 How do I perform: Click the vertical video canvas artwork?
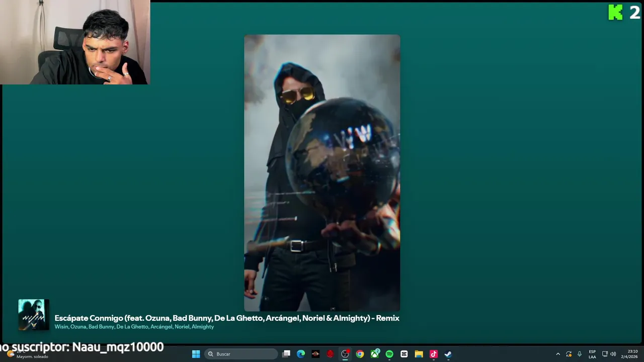[322, 173]
